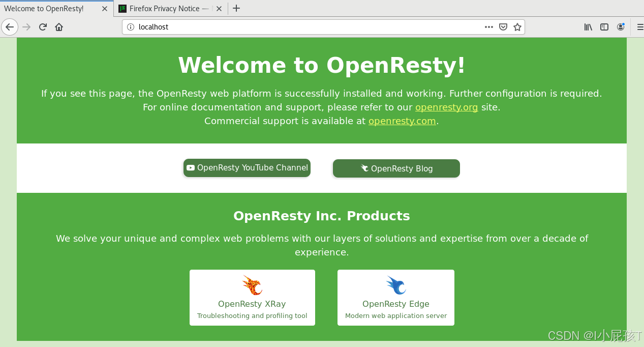The width and height of the screenshot is (644, 347).
Task: Bookmark this page with the star
Action: pos(517,27)
